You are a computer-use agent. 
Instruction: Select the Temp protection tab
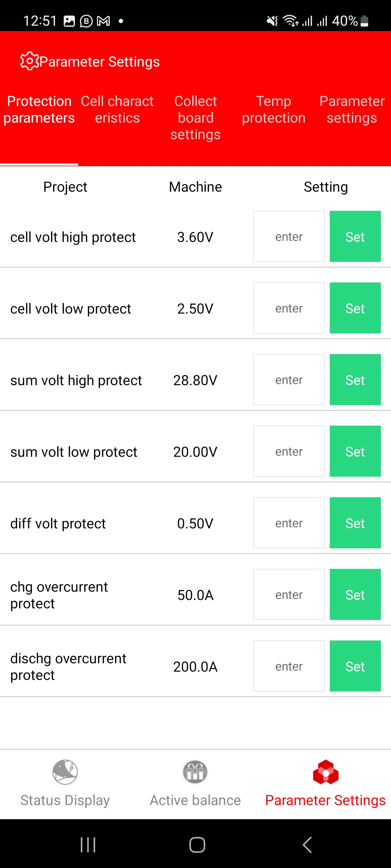point(274,110)
